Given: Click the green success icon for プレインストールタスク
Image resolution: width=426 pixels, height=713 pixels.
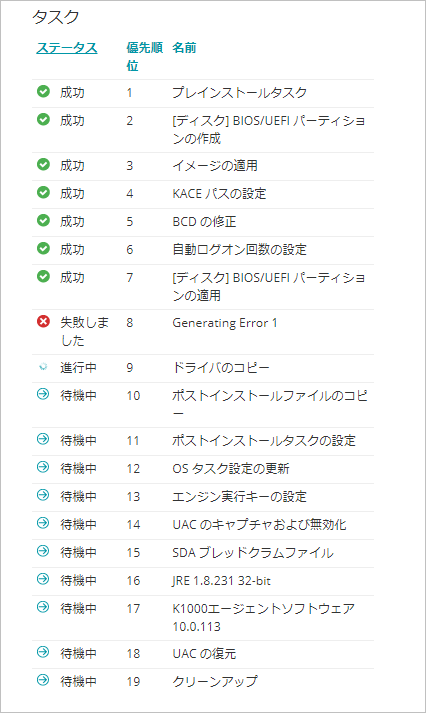Looking at the screenshot, I should pos(43,92).
